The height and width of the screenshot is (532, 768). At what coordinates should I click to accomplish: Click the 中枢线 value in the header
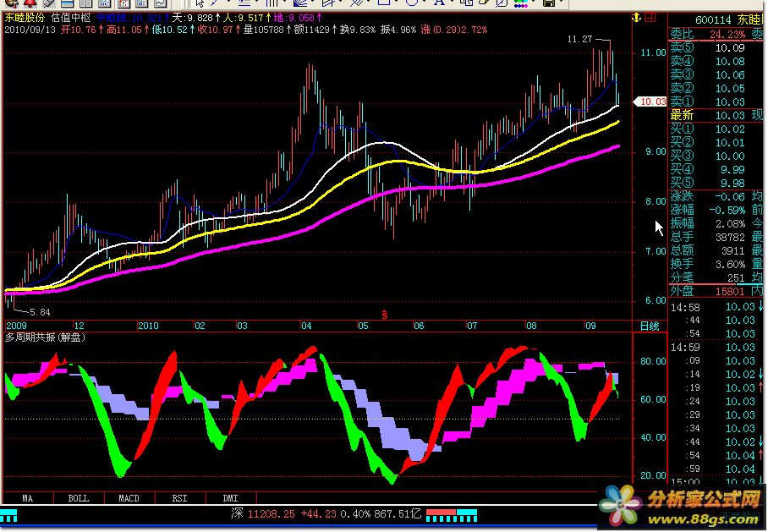pos(132,18)
